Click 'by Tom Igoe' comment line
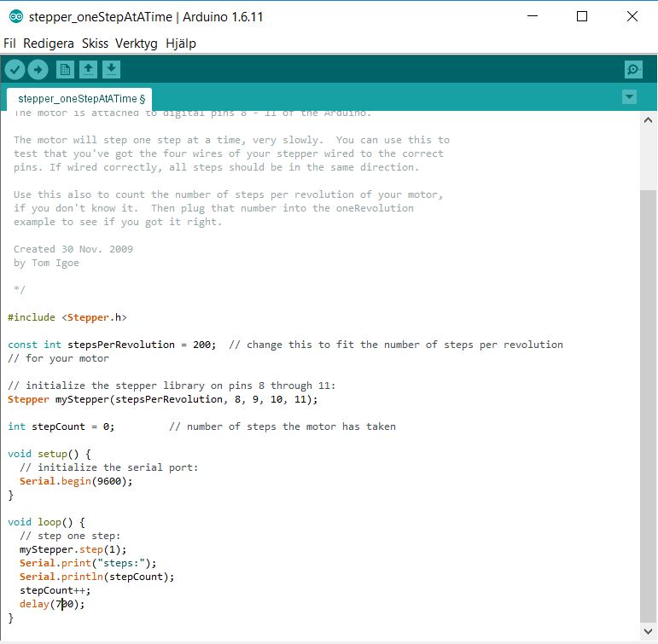The width and height of the screenshot is (658, 644). (46, 263)
